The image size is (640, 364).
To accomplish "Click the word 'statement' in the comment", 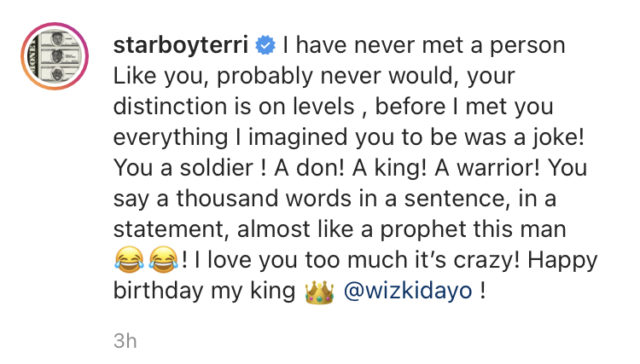I will (x=169, y=230).
